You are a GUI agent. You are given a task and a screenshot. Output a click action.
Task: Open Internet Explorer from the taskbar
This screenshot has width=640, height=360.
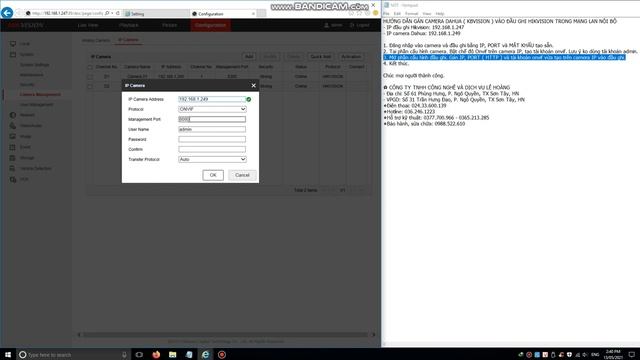tap(205, 355)
